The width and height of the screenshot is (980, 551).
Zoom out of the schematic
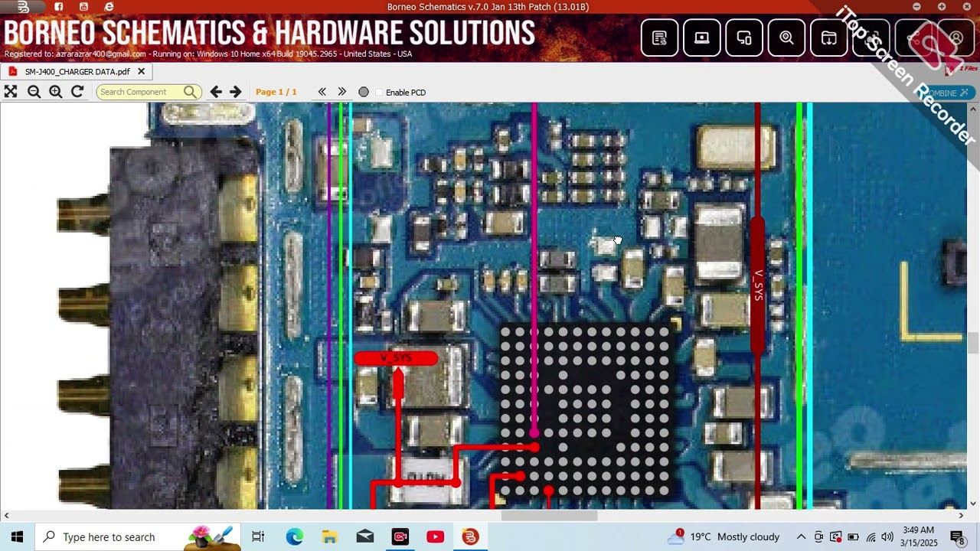34,92
